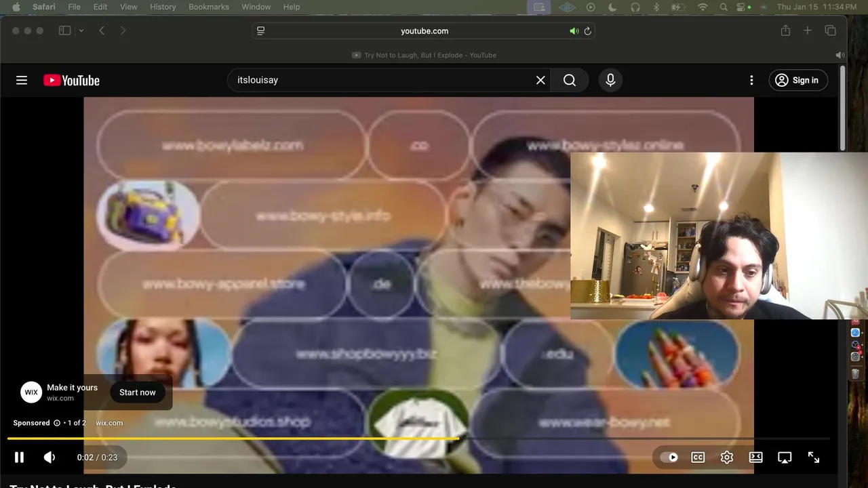Click the Wix advertiser logo
The height and width of the screenshot is (488, 868).
pos(31,392)
